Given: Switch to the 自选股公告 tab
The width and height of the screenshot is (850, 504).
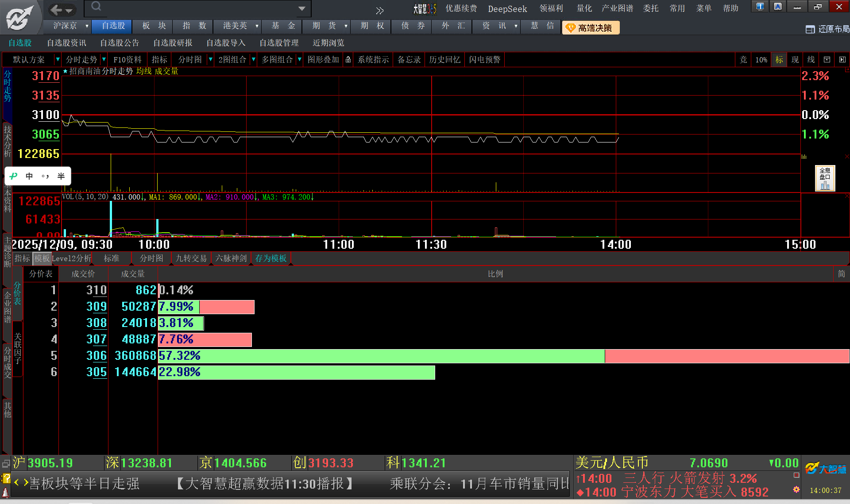Looking at the screenshot, I should click(120, 43).
